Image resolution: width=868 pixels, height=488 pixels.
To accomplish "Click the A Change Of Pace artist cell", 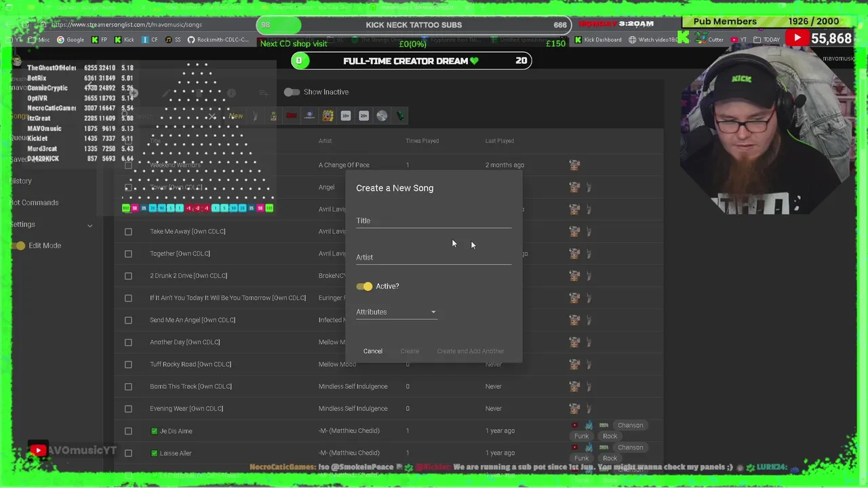I will [344, 165].
